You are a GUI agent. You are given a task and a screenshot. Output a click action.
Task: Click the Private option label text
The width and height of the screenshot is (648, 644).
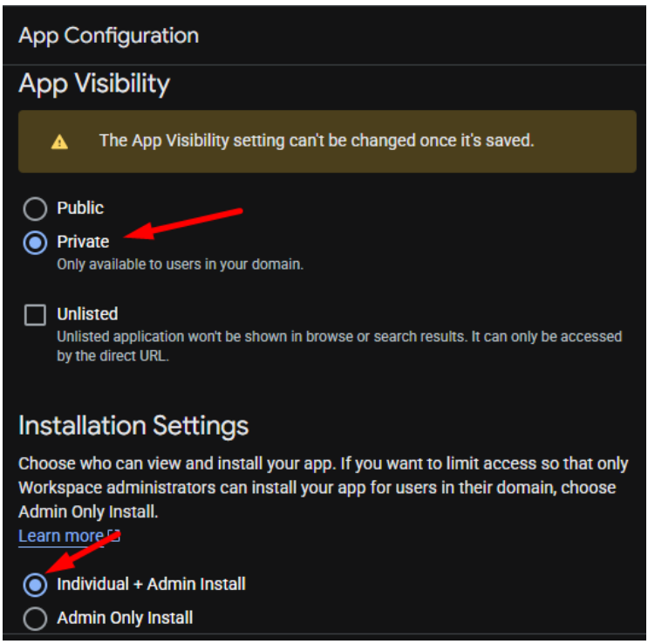coord(83,242)
